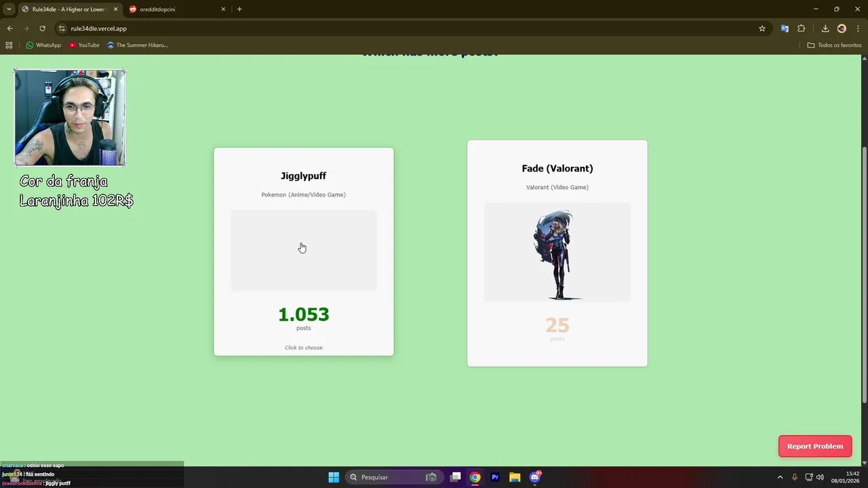Click the Report Problem button
Image resolution: width=868 pixels, height=488 pixels.
point(815,446)
